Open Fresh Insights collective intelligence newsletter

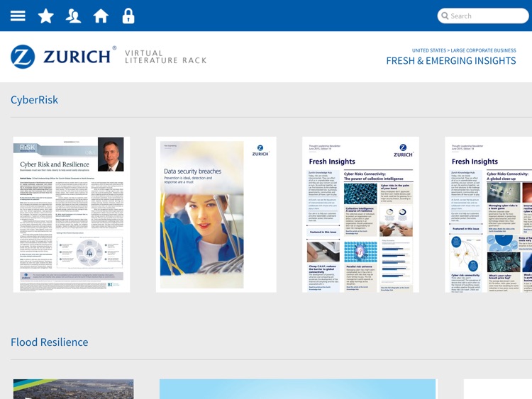click(x=360, y=214)
